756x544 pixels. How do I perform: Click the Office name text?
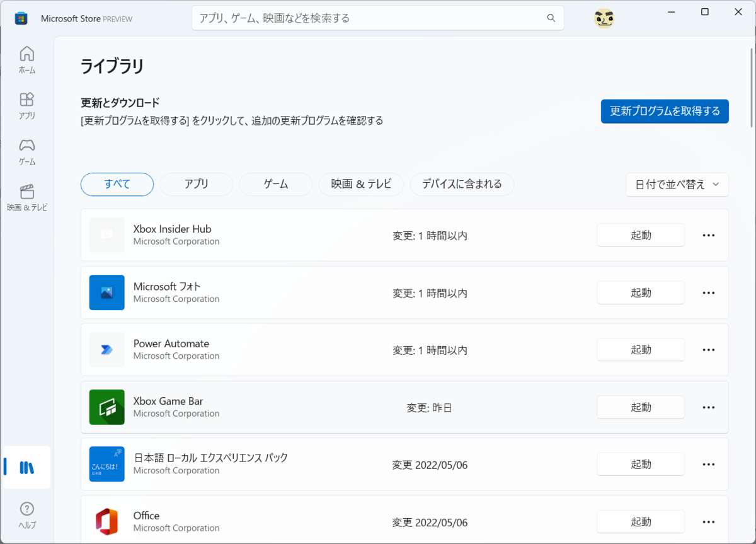point(146,516)
